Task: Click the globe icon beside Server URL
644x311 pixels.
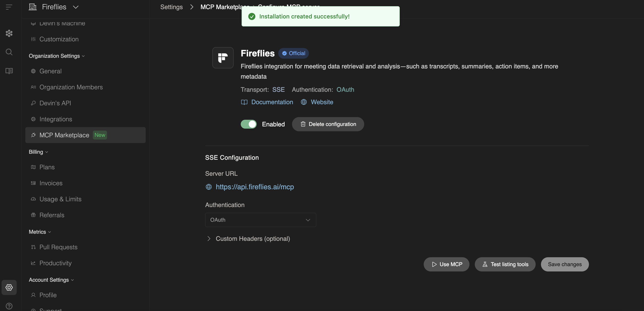Action: click(x=209, y=187)
